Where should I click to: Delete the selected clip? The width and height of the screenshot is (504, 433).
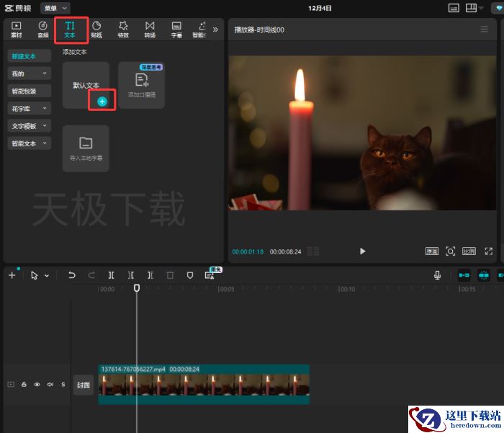(170, 275)
